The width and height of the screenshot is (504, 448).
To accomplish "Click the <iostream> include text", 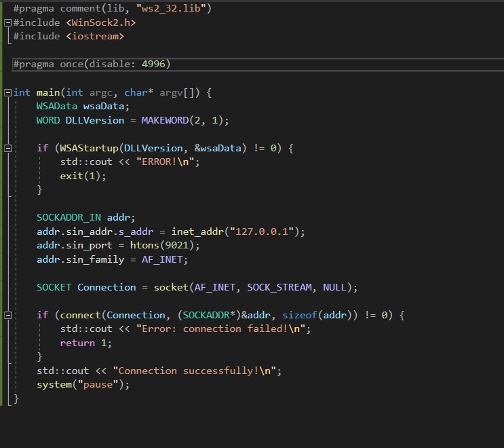I will [95, 37].
